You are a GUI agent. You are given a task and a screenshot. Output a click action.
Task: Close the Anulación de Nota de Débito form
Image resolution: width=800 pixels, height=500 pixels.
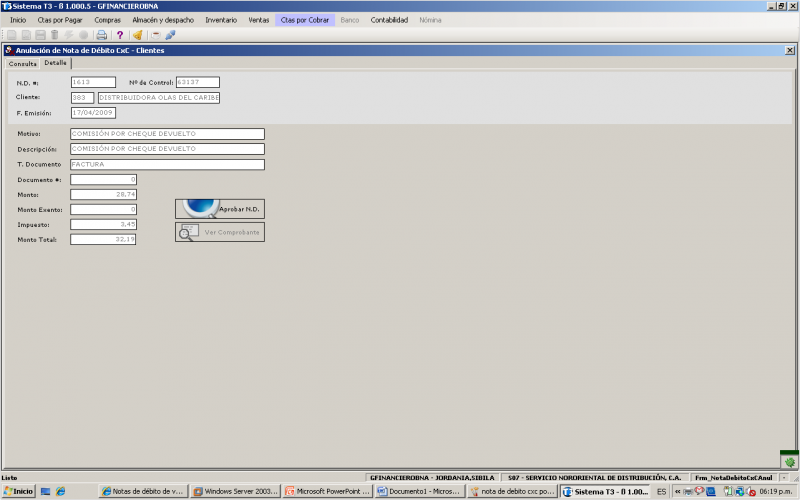coord(789,50)
